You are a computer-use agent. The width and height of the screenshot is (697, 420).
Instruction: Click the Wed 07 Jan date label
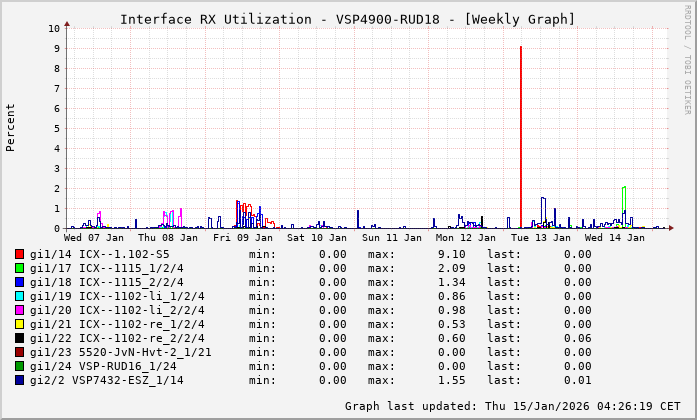(94, 238)
